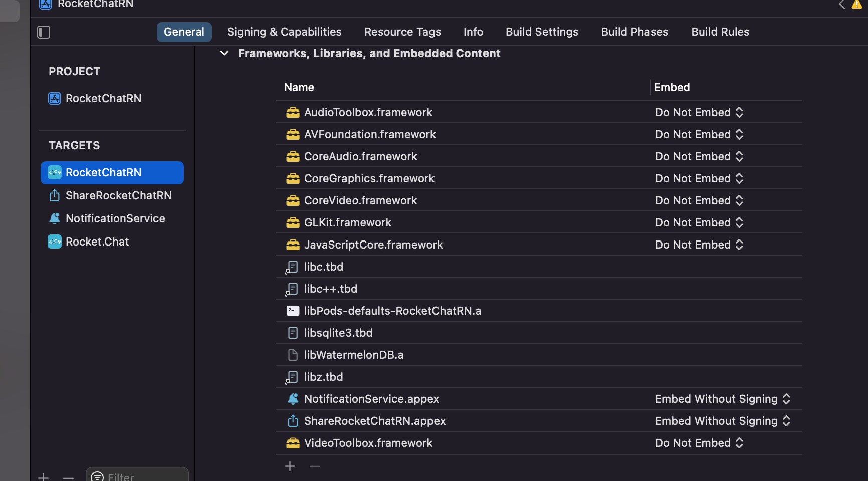Click the GLKit.framework toolbox icon
The image size is (868, 481).
tap(293, 222)
